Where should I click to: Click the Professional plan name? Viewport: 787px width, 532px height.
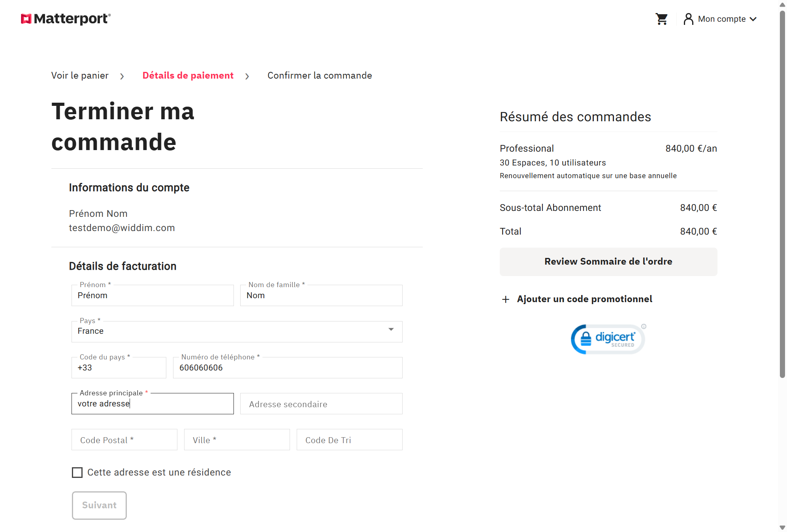527,149
